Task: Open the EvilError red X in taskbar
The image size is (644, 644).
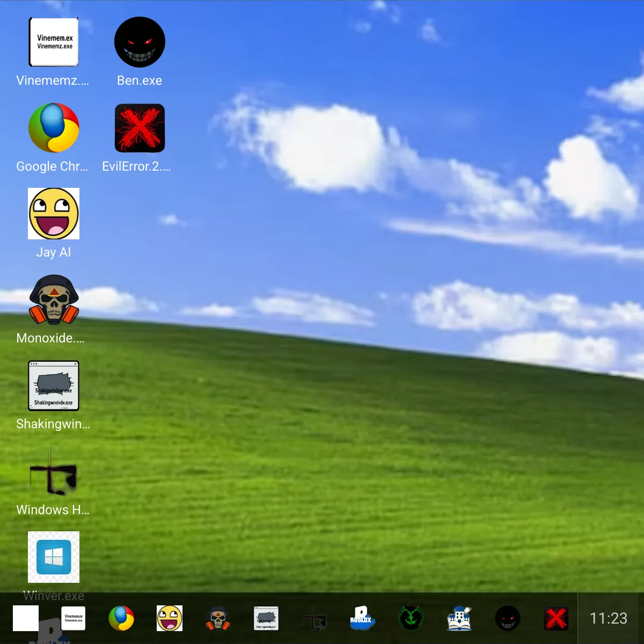Action: (556, 618)
